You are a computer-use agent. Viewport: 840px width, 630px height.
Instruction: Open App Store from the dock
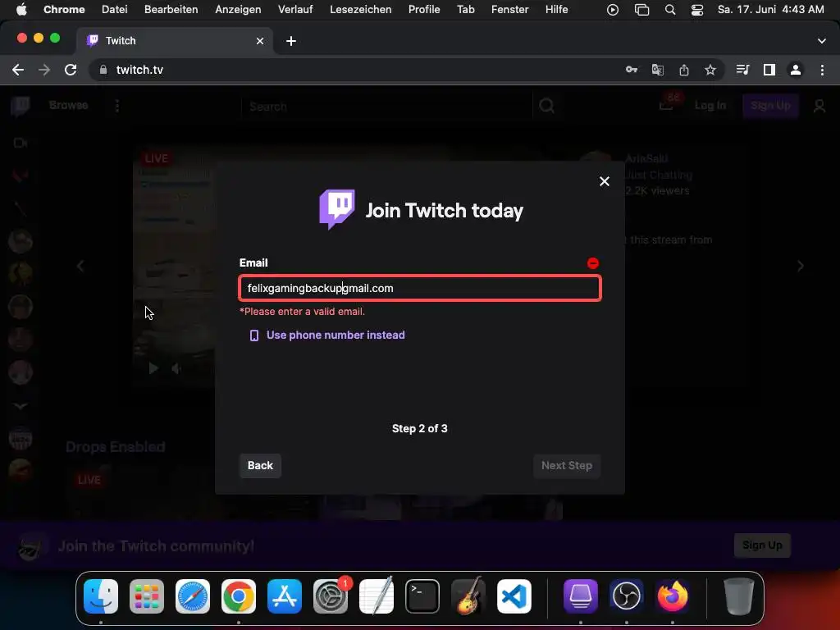coord(285,596)
